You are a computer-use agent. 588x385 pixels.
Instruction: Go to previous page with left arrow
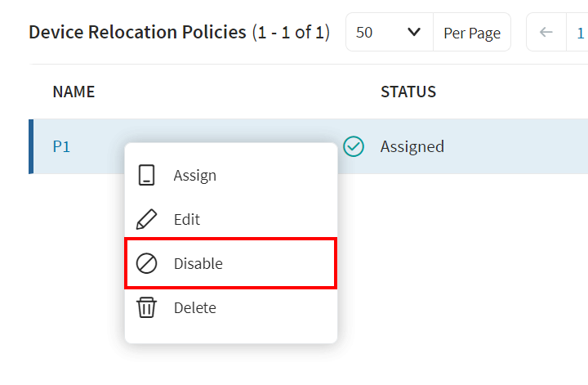point(546,33)
